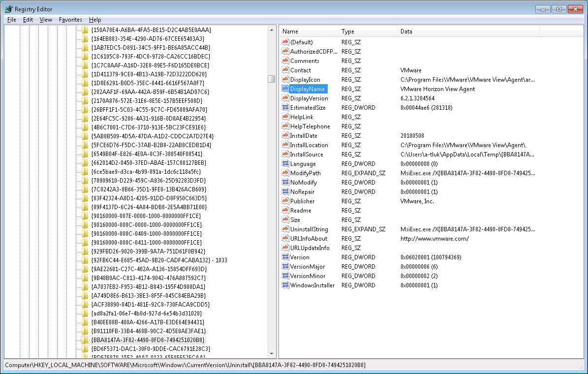Viewport: 588px width, 374px height.
Task: Select key {ad8a2fa1-06e7-4b0d-927d-6e54b3d31028}
Action: tap(147, 313)
